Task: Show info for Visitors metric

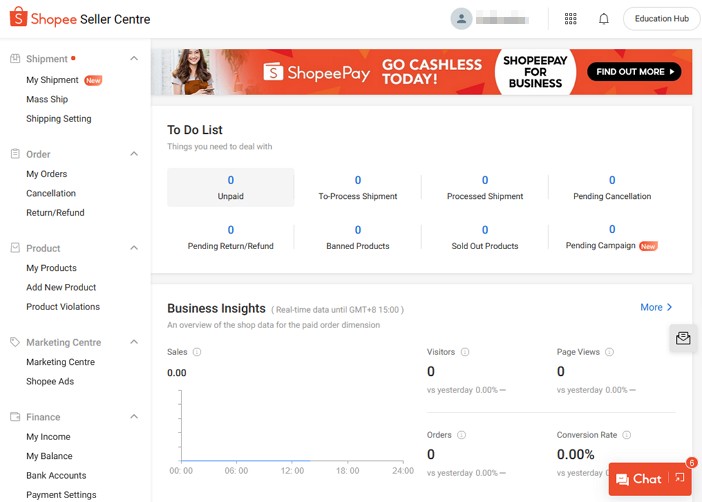Action: tap(465, 352)
